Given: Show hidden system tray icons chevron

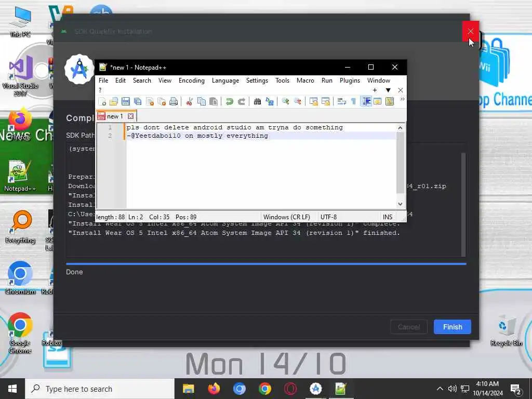Looking at the screenshot, I should 440,389.
